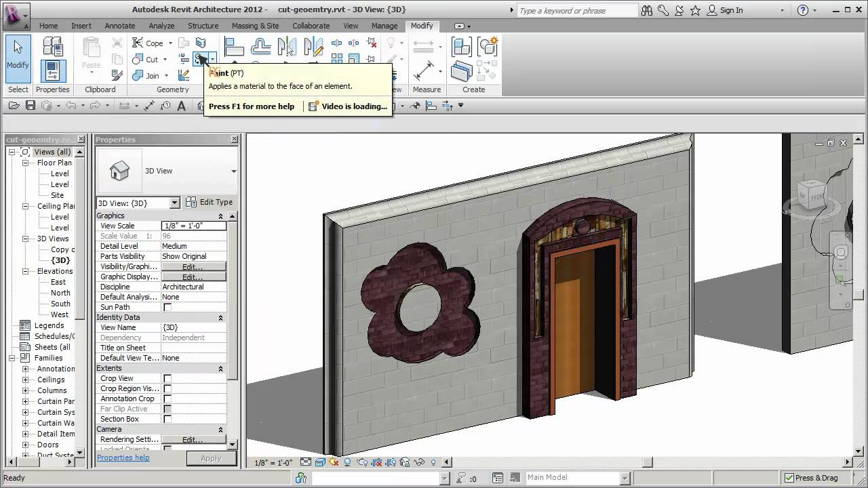Open Temporary Hide/Isolate glasses icon
This screenshot has height=488, width=868.
click(418, 464)
